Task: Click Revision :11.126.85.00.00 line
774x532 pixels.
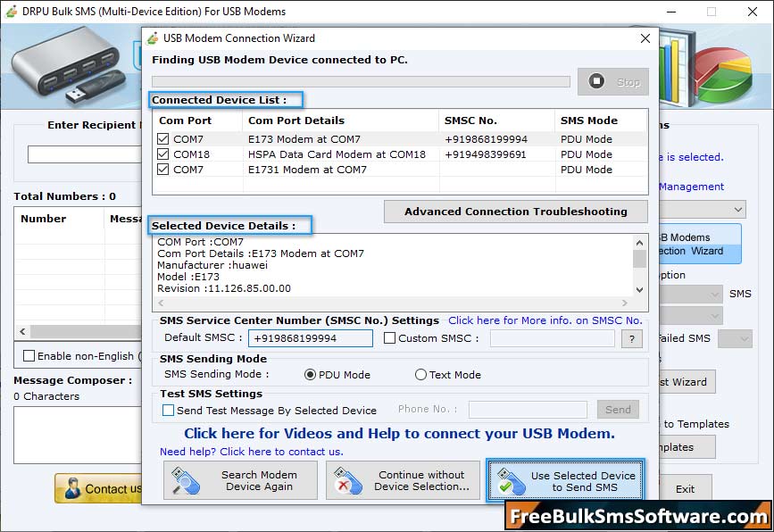Action: (223, 288)
